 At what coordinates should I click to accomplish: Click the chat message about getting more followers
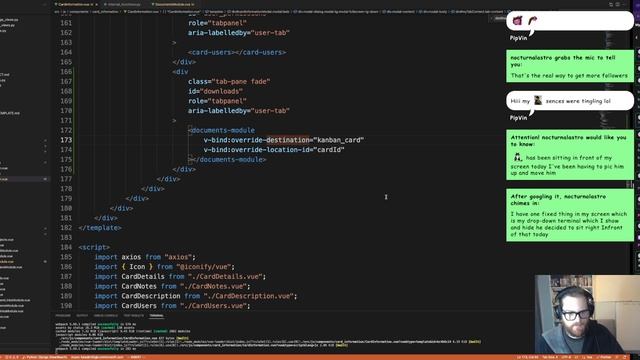[570, 66]
